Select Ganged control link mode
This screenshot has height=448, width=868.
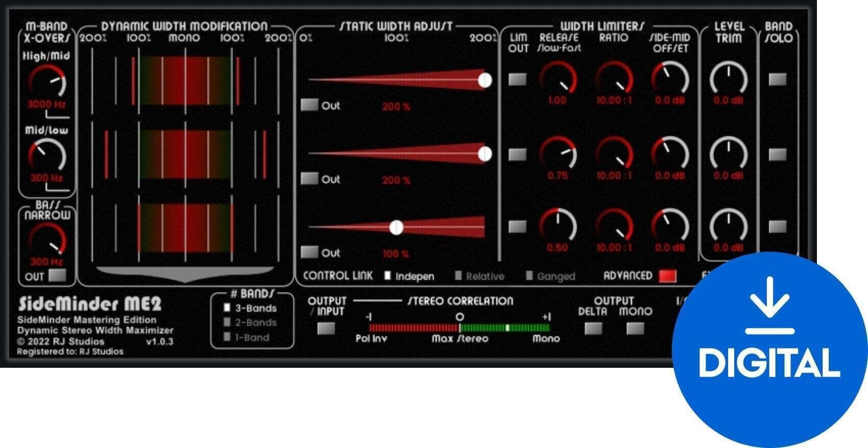550,276
